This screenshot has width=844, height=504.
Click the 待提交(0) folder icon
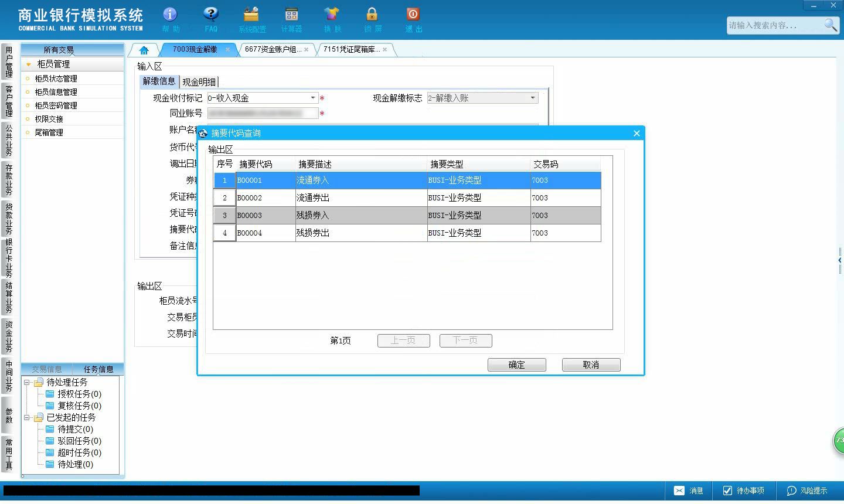50,429
